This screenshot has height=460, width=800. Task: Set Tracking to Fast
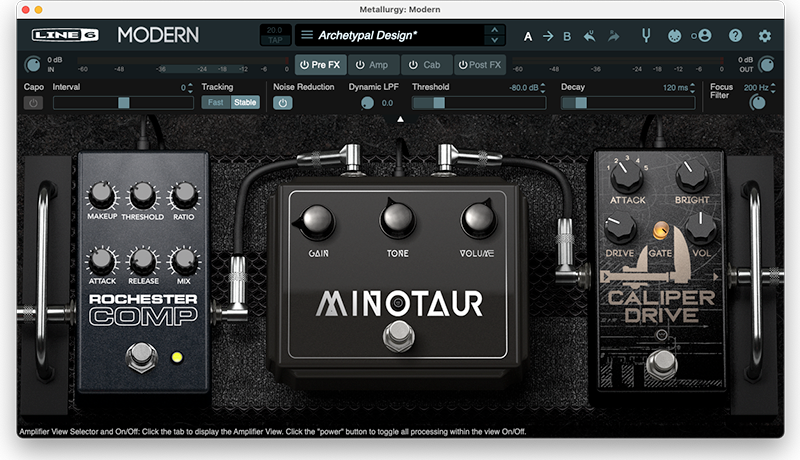[x=216, y=103]
